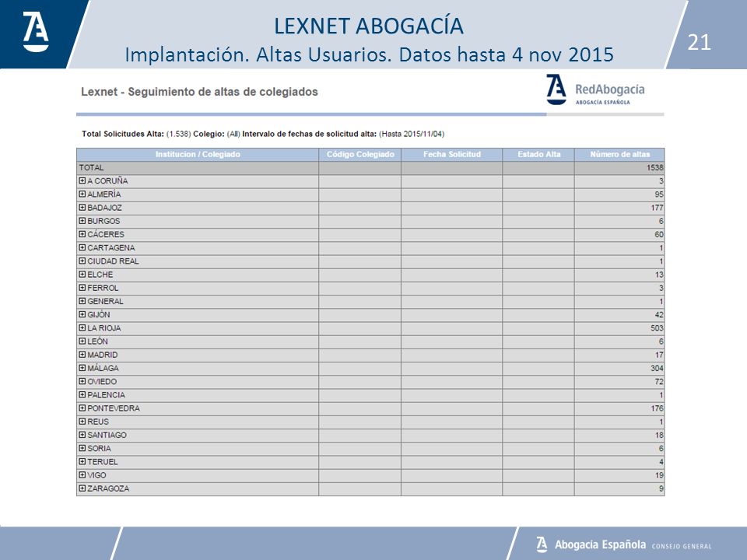Image resolution: width=747 pixels, height=560 pixels.
Task: Expand the BURGOS row
Action: tap(82, 221)
